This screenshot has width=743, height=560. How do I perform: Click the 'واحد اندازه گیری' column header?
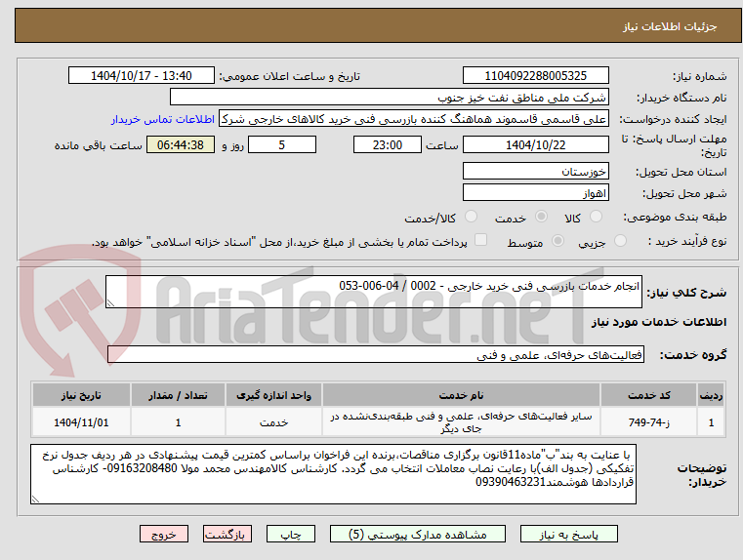[x=274, y=395]
